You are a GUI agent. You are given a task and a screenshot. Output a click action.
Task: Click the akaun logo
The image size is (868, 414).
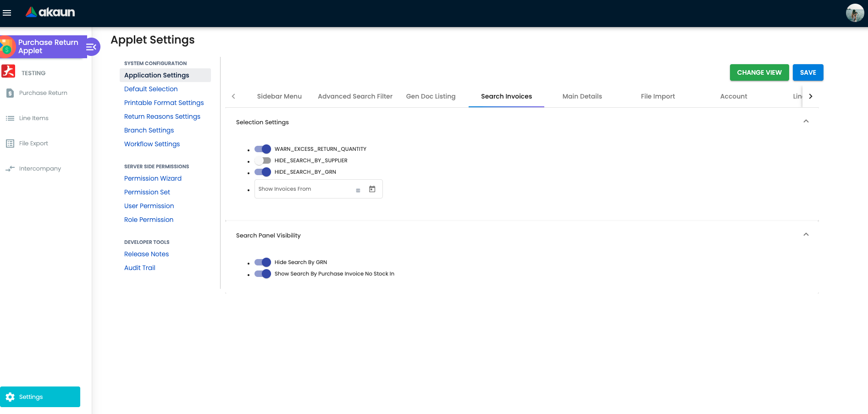coord(50,12)
